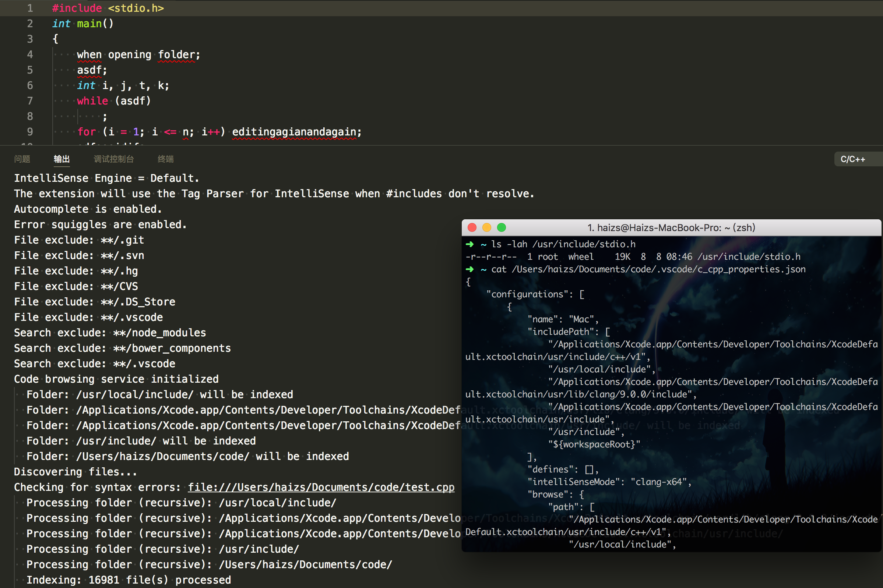This screenshot has height=588, width=883.
Task: Switch to the 问题 (Problems) panel tab
Action: tap(22, 159)
